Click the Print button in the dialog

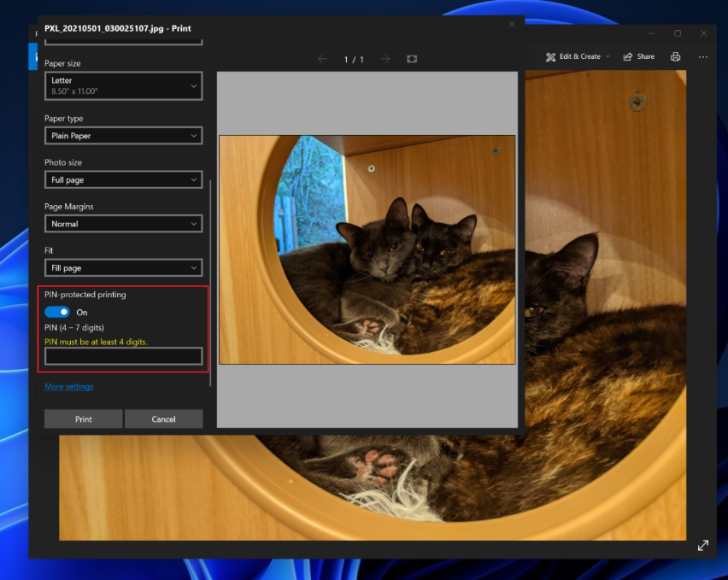click(84, 419)
